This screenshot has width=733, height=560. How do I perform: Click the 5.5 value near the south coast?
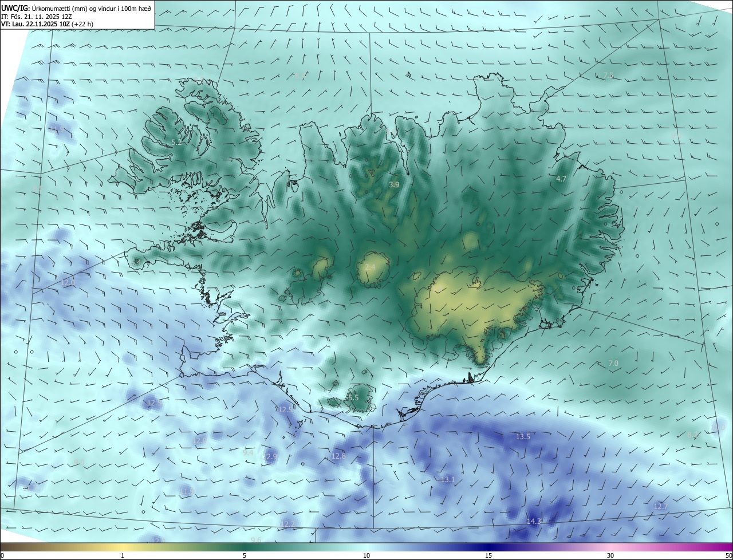tap(353, 397)
